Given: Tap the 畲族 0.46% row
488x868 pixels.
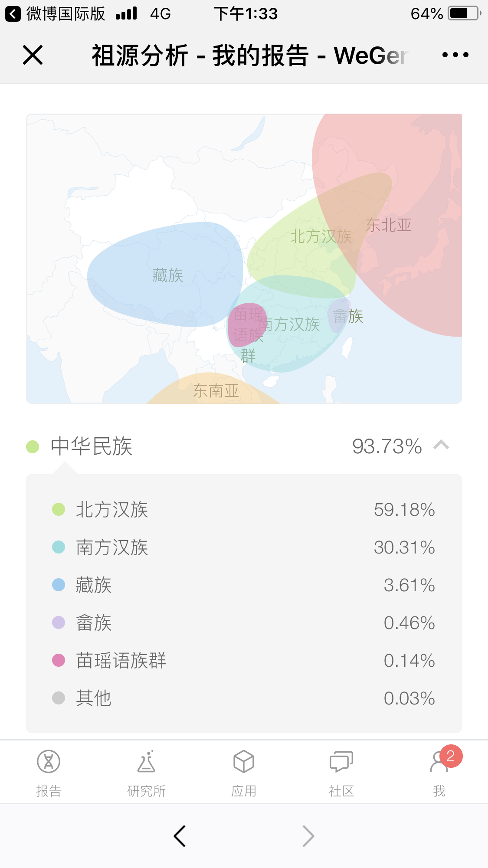Looking at the screenshot, I should point(243,623).
